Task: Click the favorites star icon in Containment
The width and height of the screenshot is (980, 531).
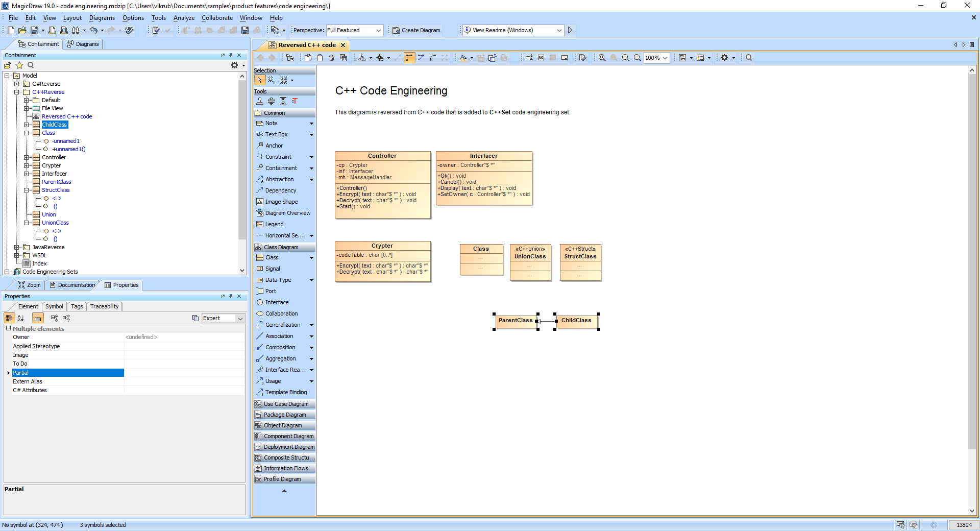Action: (x=19, y=65)
